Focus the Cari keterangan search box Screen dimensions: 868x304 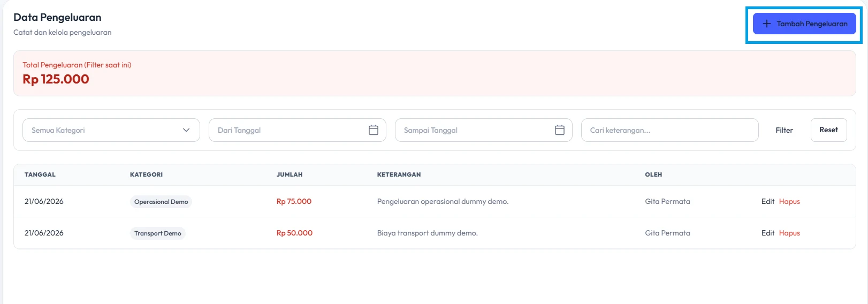tap(670, 130)
